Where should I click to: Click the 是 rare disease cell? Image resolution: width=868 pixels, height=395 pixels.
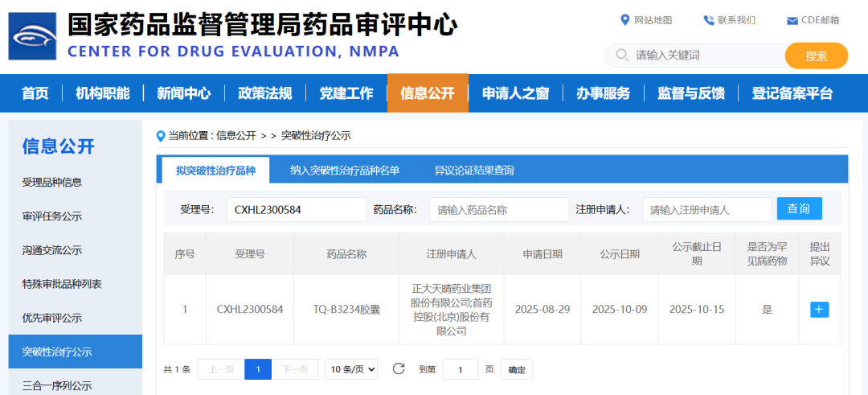[767, 309]
